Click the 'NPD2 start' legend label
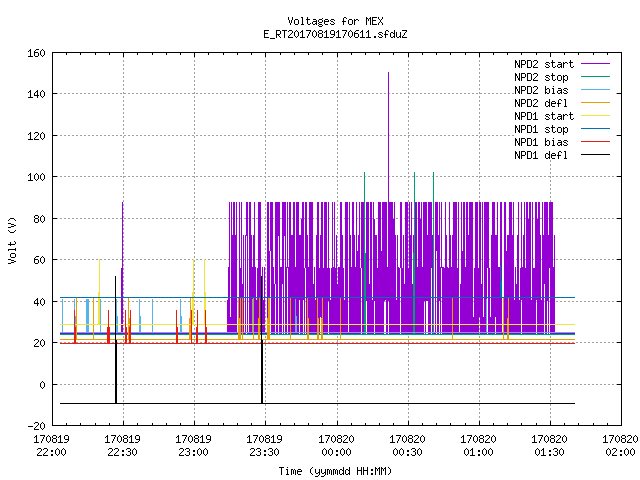 coord(544,64)
